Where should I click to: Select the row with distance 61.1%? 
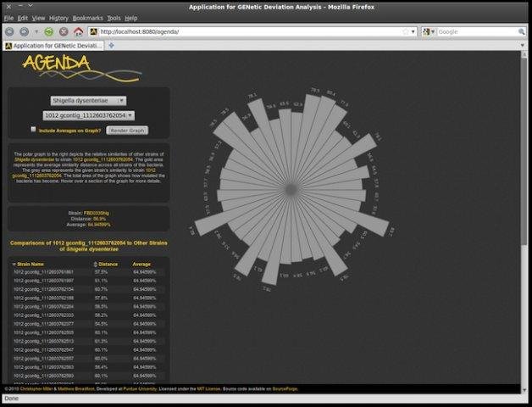[89, 281]
